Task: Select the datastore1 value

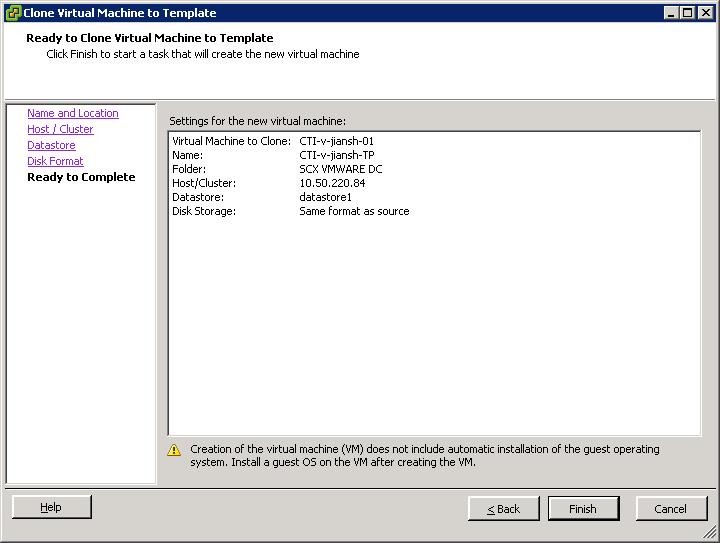Action: [x=325, y=197]
